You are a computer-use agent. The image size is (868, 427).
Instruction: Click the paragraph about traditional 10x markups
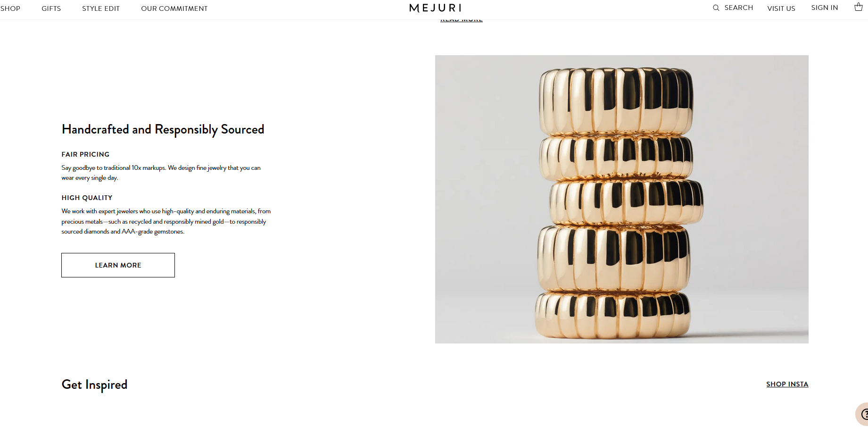coord(161,173)
